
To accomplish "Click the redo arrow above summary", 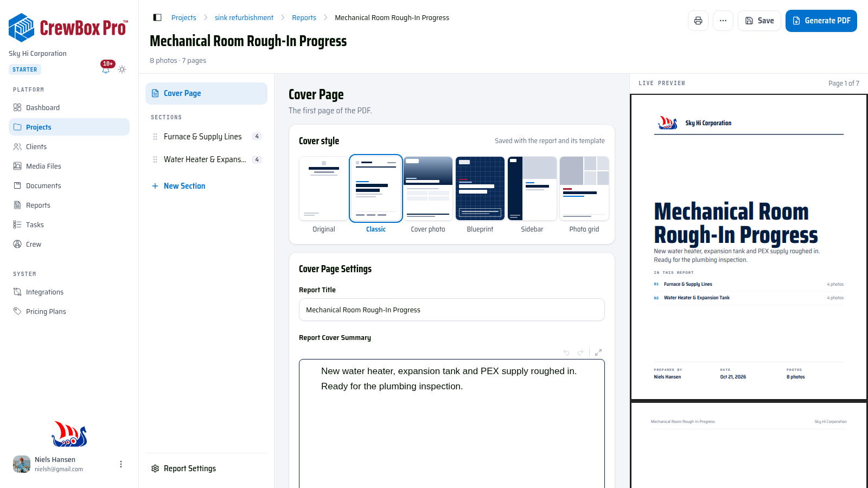I will pyautogui.click(x=580, y=352).
